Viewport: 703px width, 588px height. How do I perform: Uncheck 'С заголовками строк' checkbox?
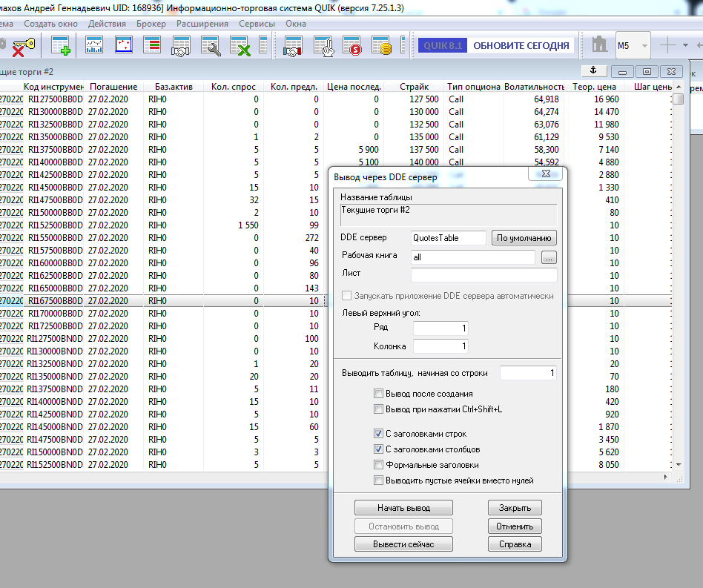379,434
